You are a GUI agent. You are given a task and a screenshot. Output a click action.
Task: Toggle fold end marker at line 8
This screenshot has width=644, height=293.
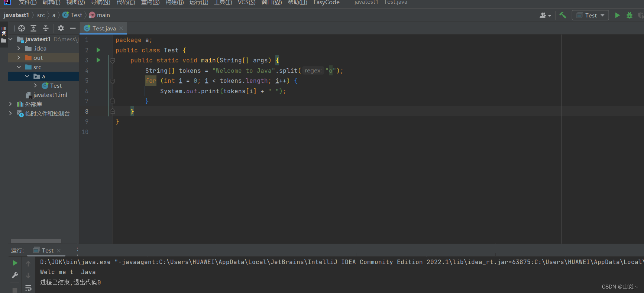coord(113,111)
